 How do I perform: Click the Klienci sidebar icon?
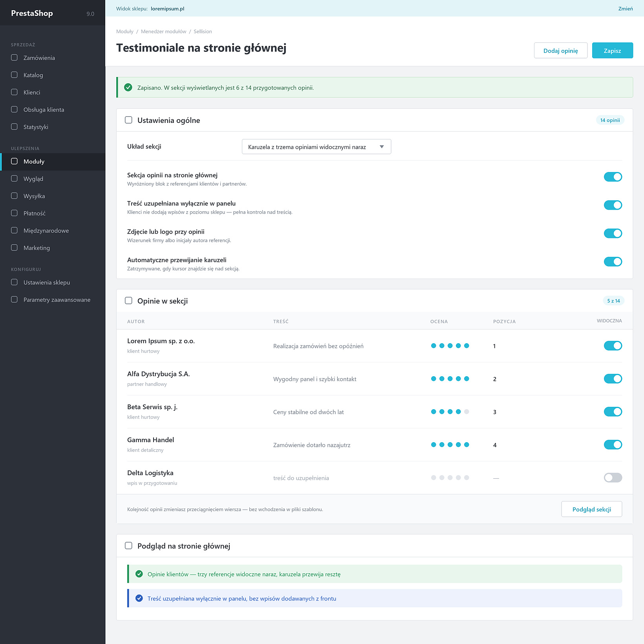coord(14,92)
